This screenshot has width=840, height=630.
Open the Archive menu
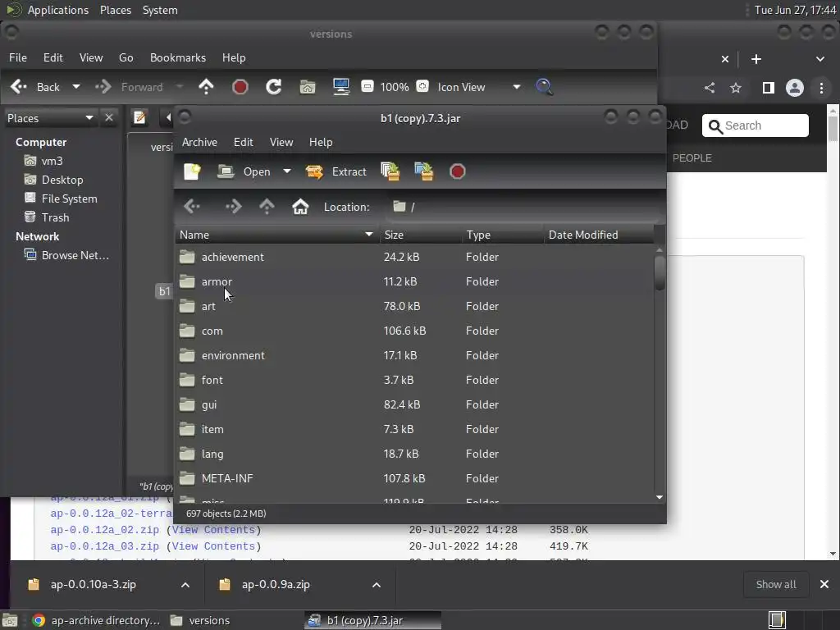pyautogui.click(x=199, y=142)
